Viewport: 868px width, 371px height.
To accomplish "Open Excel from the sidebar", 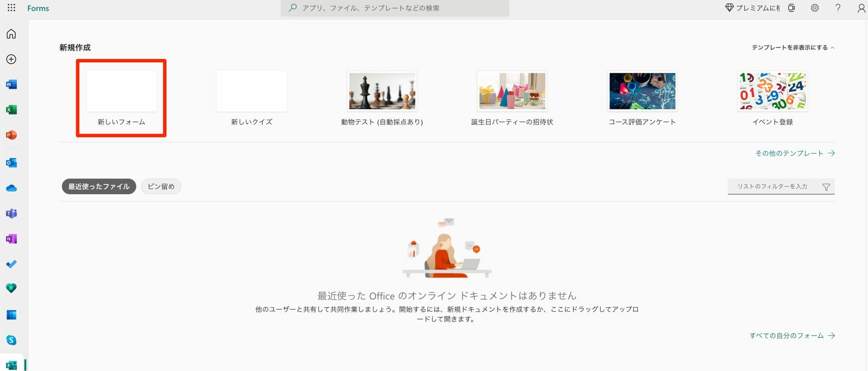I will [x=11, y=109].
